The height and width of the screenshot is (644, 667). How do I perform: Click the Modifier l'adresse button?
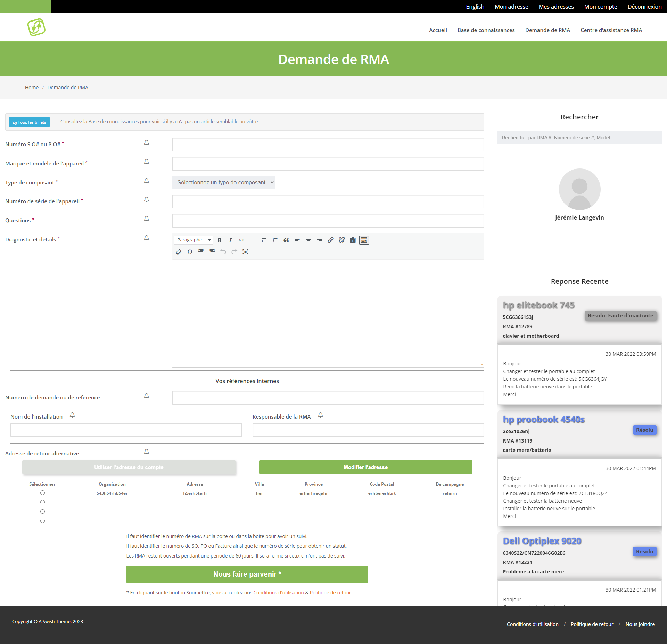pos(365,467)
